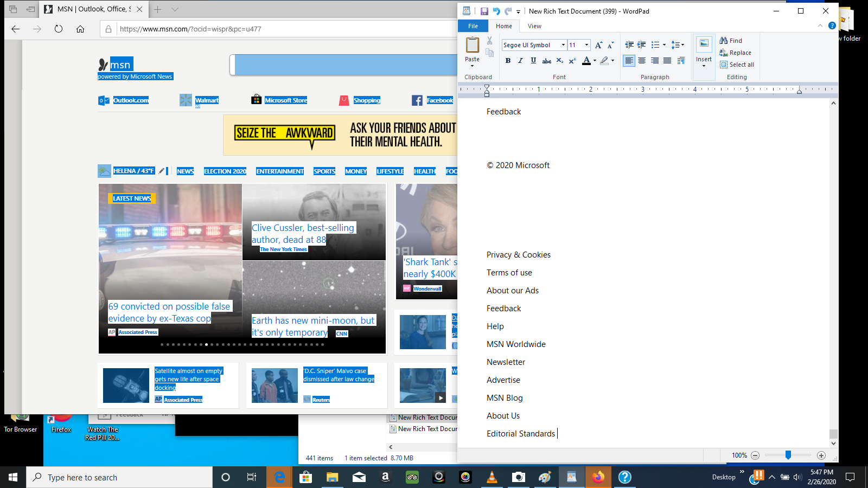This screenshot has width=868, height=488.
Task: Copy selection using WordPad copy icon
Action: tap(489, 53)
